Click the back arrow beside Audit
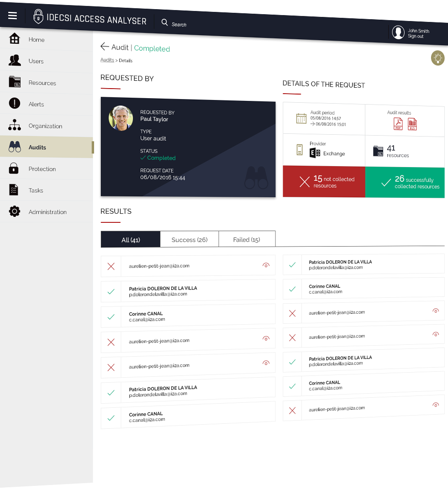Viewport: 448px width, 490px height. point(105,47)
